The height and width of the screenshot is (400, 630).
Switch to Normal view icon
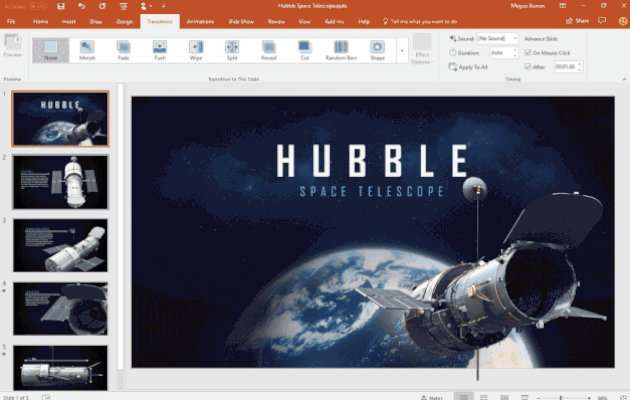pos(463,397)
